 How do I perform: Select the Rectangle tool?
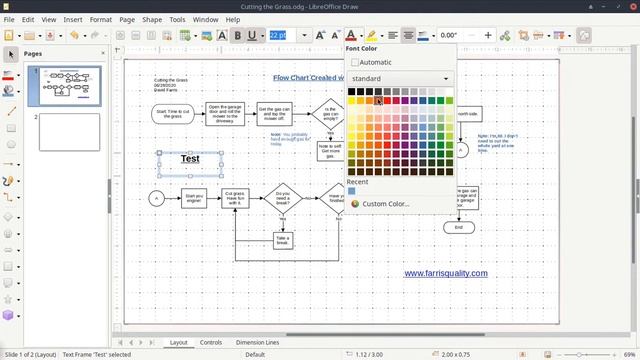click(11, 128)
